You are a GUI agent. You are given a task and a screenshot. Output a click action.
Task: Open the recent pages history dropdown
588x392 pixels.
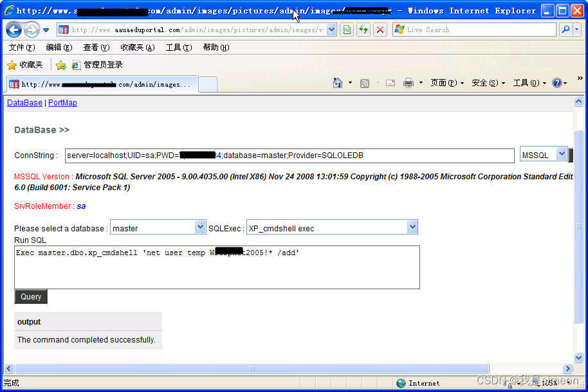coord(46,30)
